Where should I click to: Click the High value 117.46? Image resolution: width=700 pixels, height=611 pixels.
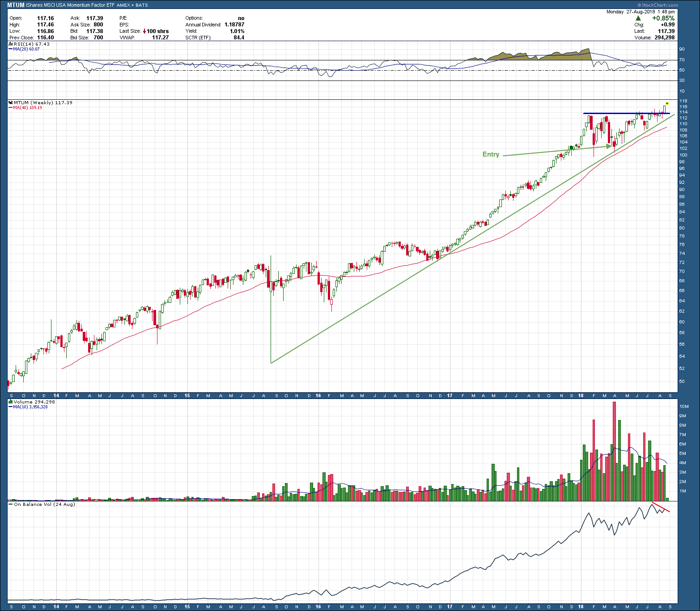pyautogui.click(x=46, y=25)
